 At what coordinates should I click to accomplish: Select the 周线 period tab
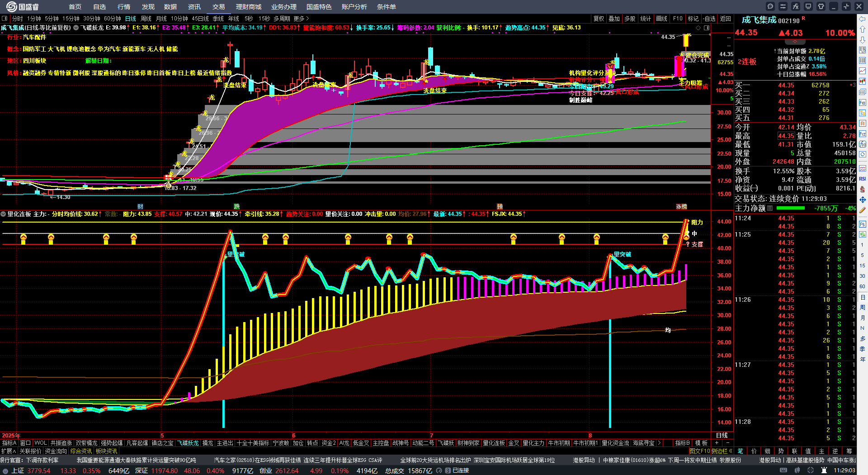click(x=146, y=19)
